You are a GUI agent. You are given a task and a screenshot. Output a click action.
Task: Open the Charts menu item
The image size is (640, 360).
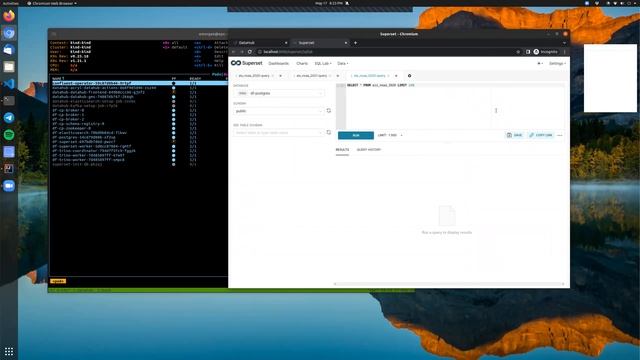(302, 64)
